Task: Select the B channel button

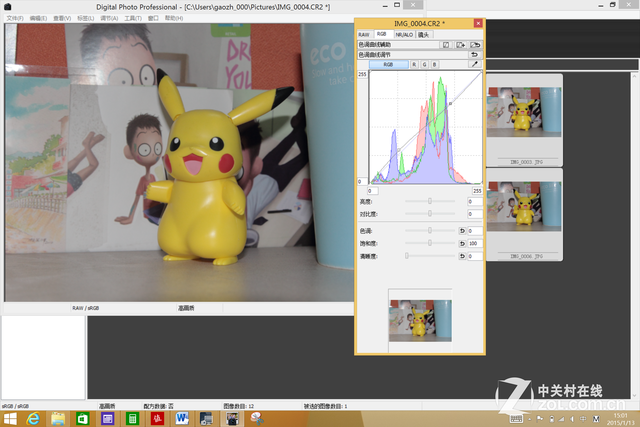Action: point(435,64)
